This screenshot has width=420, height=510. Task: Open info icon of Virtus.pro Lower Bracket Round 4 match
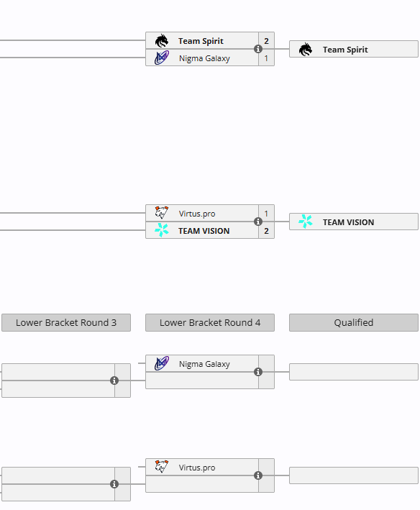pos(258,475)
